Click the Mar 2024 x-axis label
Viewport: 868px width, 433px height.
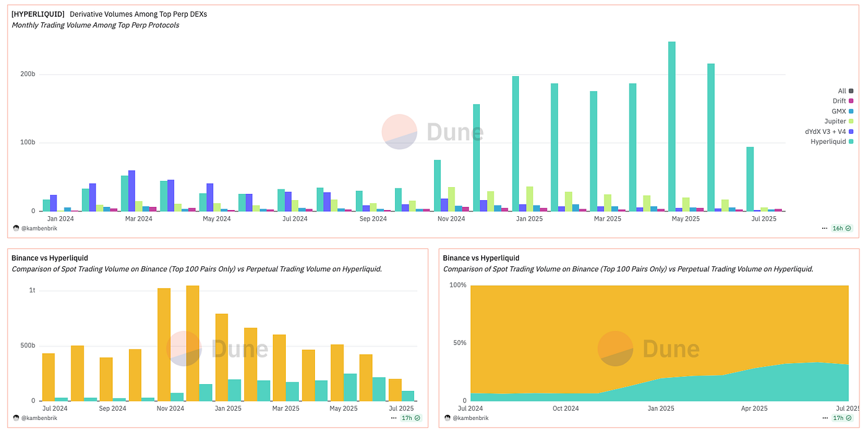pyautogui.click(x=138, y=219)
